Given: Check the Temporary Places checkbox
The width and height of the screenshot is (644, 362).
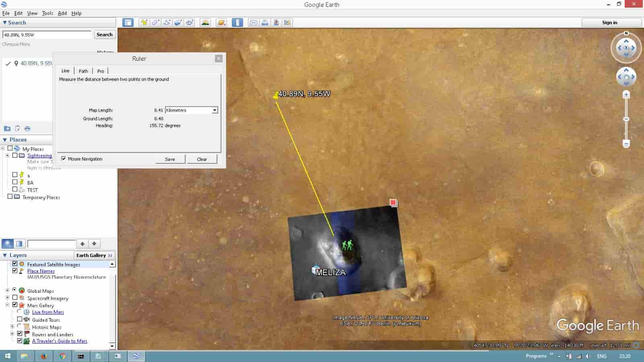Looking at the screenshot, I should 10,197.
